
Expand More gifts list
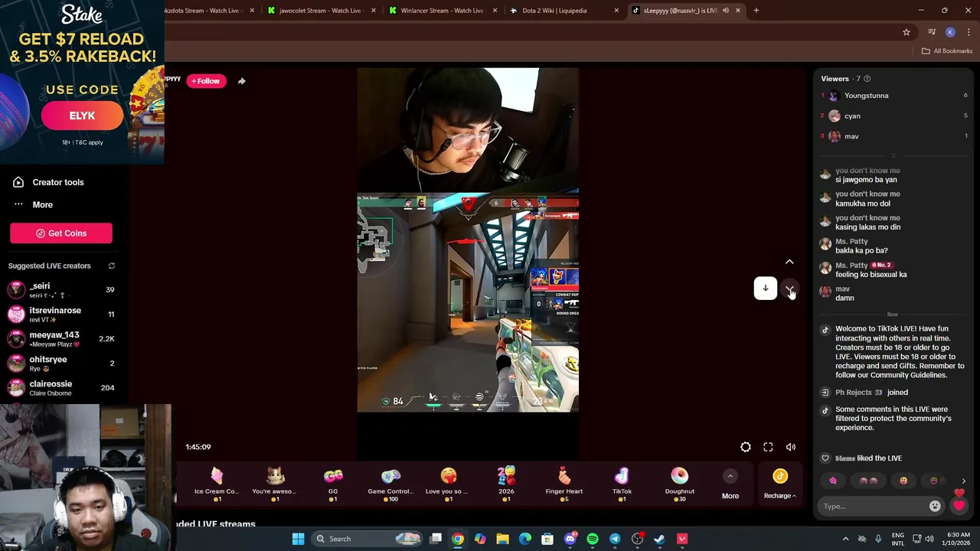pos(730,485)
